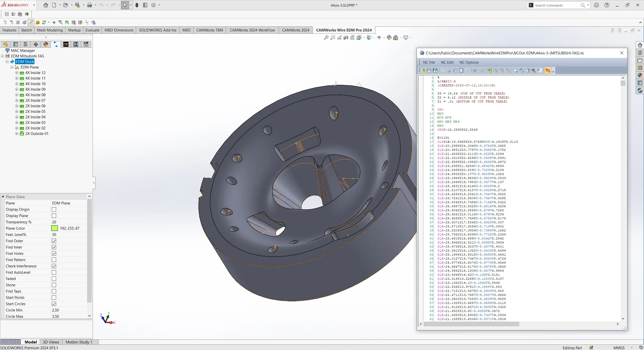Click the Help question mark button
644x350 pixels.
(607, 5)
